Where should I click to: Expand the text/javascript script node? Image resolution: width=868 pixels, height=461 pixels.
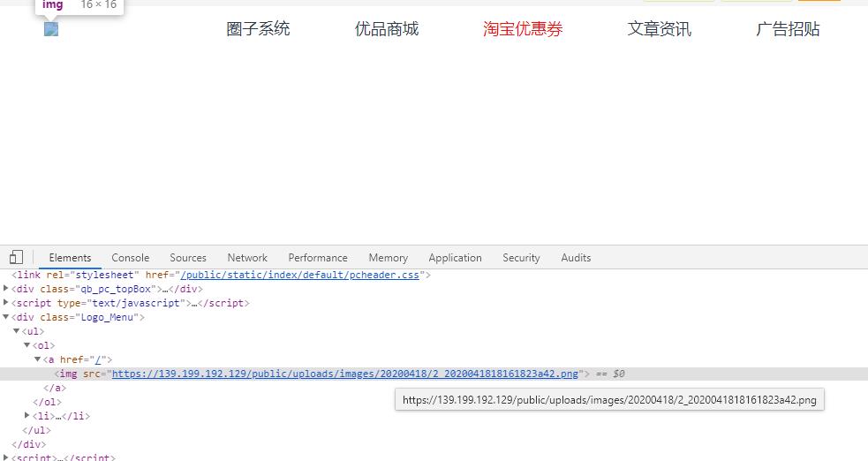6,303
